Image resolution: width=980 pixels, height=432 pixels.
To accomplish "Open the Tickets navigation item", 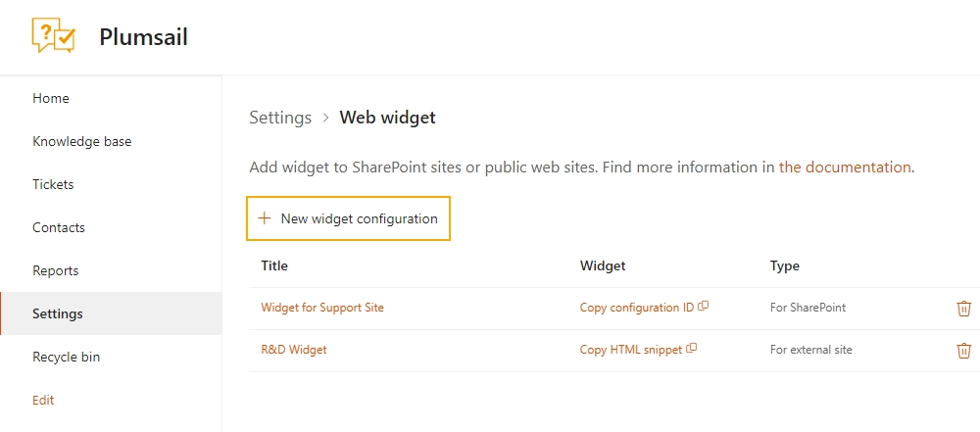I will point(53,184).
